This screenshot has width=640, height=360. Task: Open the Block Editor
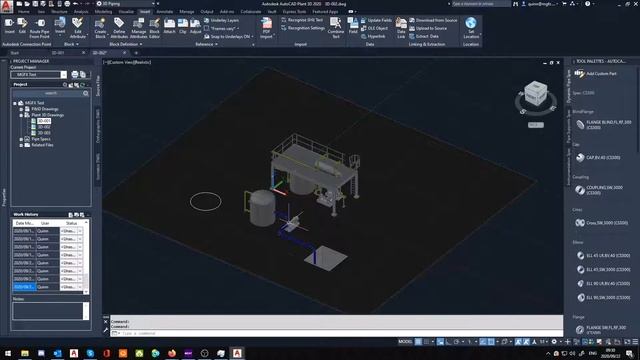[154, 28]
